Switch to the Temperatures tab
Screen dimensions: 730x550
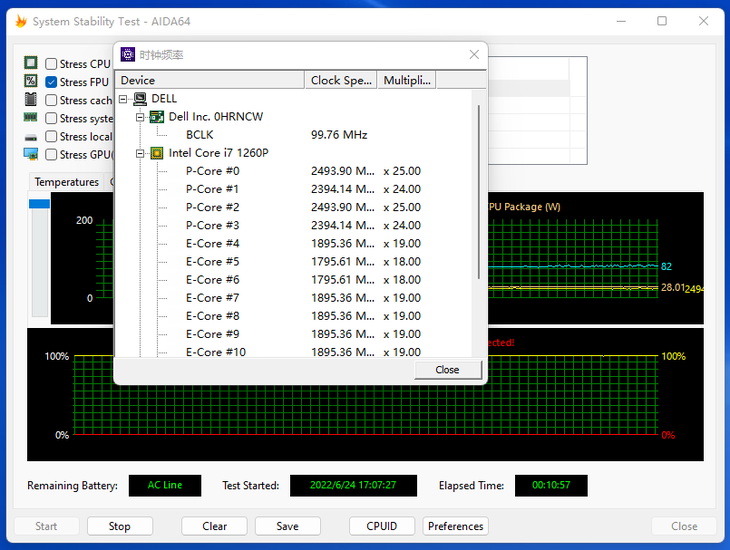pos(66,182)
